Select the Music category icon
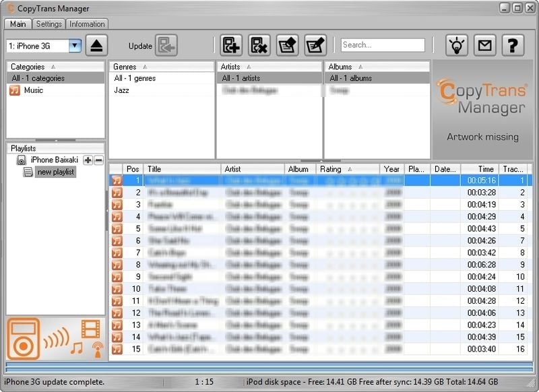This screenshot has height=392, width=539. (15, 90)
